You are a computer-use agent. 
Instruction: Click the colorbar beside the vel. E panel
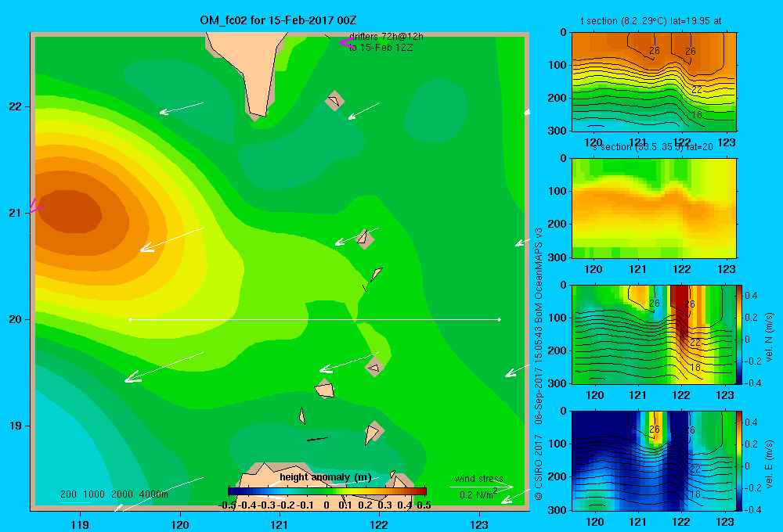click(x=740, y=461)
